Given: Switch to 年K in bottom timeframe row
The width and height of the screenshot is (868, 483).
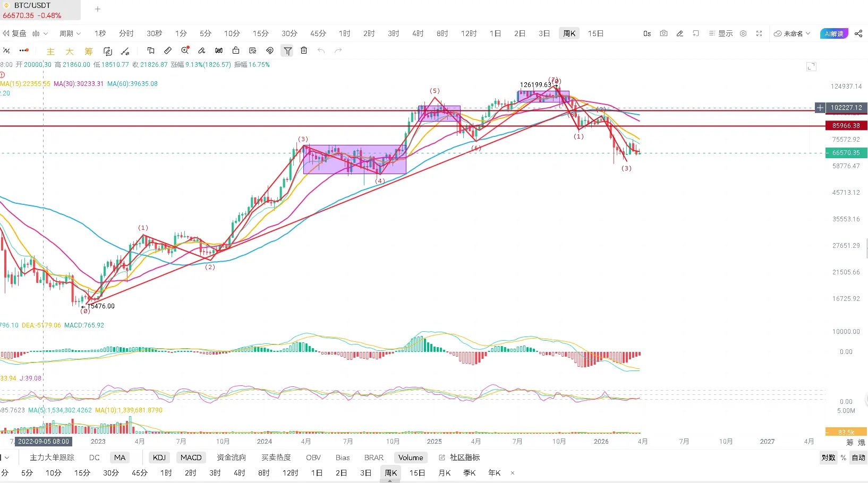Looking at the screenshot, I should pos(495,473).
